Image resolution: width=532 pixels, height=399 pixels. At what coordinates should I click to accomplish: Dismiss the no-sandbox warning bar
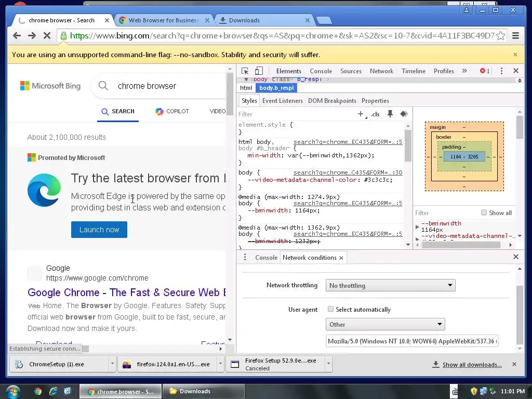pos(515,55)
